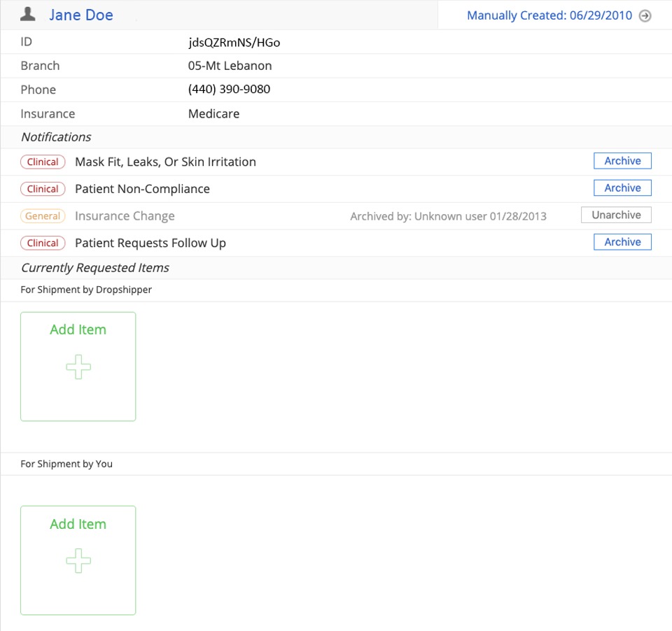Click the General tag on Insurance Change

[43, 216]
